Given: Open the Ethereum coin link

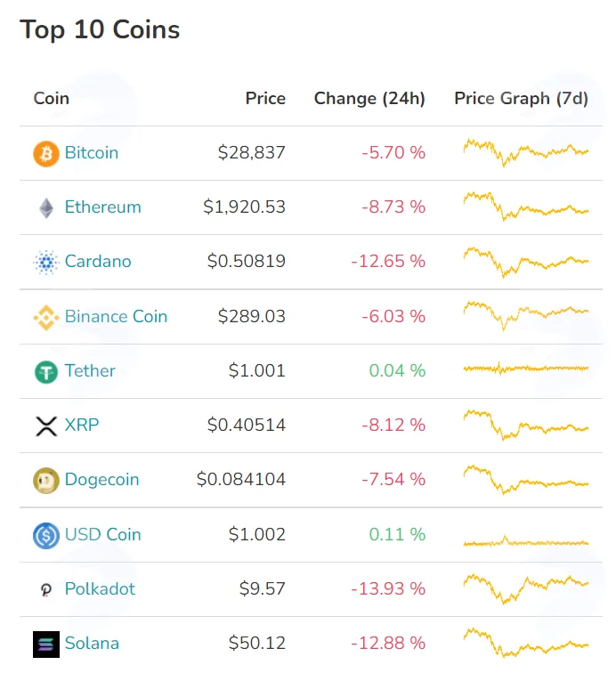Looking at the screenshot, I should coord(103,207).
